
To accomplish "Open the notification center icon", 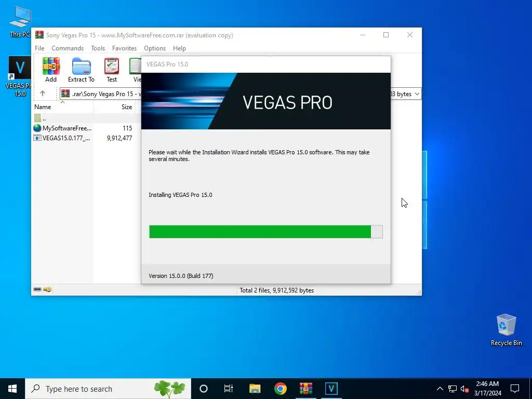I will click(515, 389).
